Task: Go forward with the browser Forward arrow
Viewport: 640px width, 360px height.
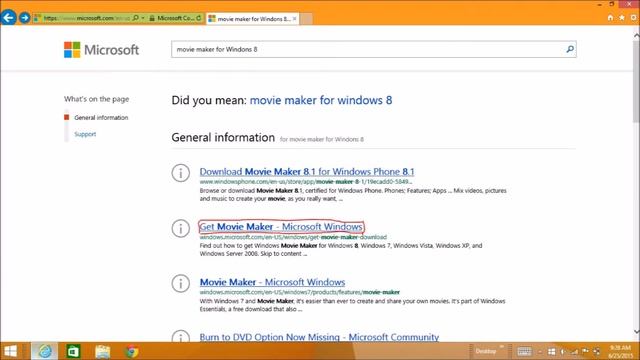Action: click(x=24, y=18)
